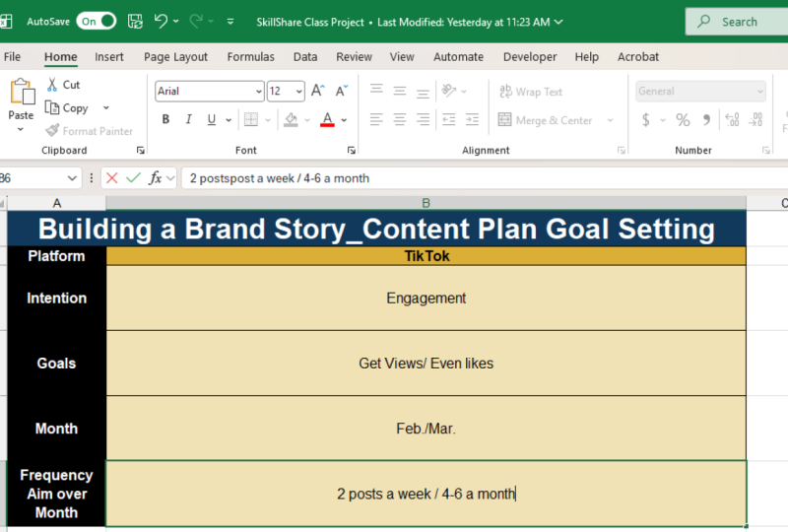Click the Accounting dollar format icon
The image size is (788, 532).
pos(646,119)
